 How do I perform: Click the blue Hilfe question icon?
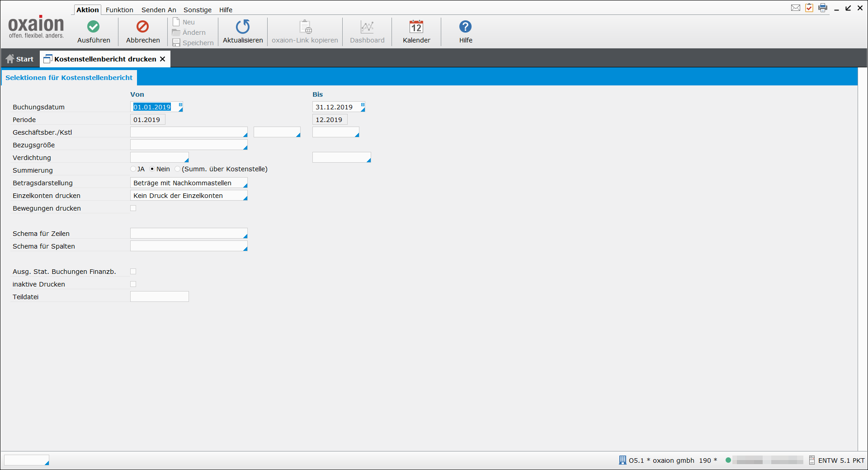[465, 27]
